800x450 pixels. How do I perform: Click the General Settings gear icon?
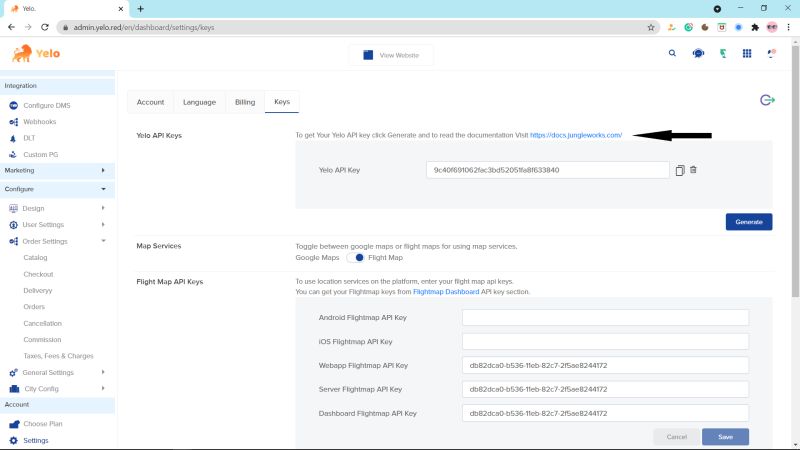pos(13,372)
